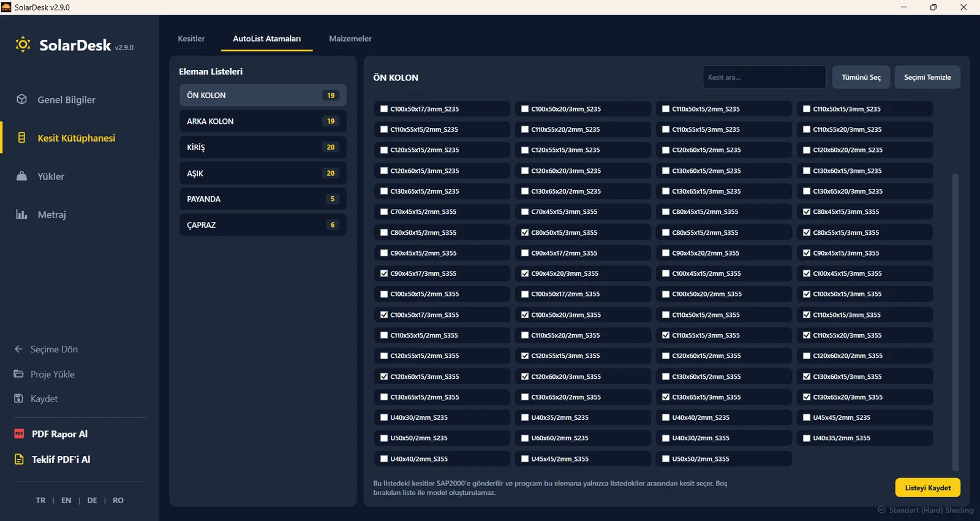Click the Proje Yükle folder icon
The height and width of the screenshot is (521, 980).
[18, 374]
